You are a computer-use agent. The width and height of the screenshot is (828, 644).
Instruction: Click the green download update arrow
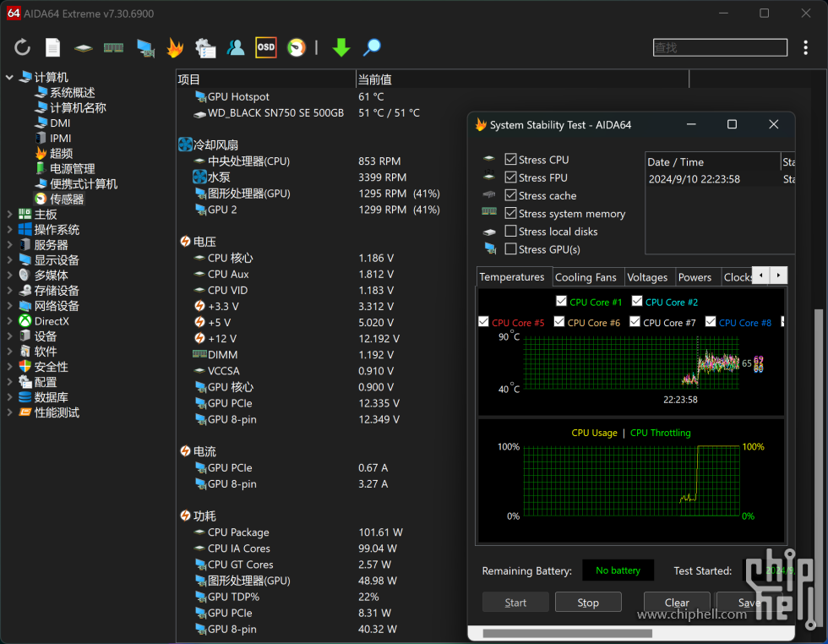point(341,47)
